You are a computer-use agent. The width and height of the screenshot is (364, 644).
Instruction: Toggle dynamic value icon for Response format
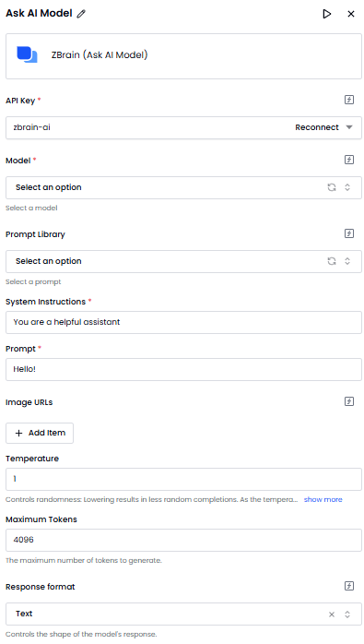click(349, 586)
